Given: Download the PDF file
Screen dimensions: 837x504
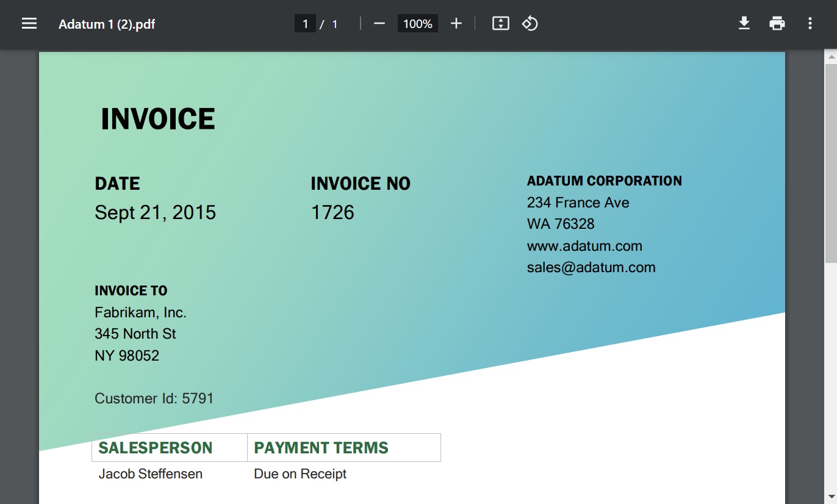Looking at the screenshot, I should [x=744, y=24].
